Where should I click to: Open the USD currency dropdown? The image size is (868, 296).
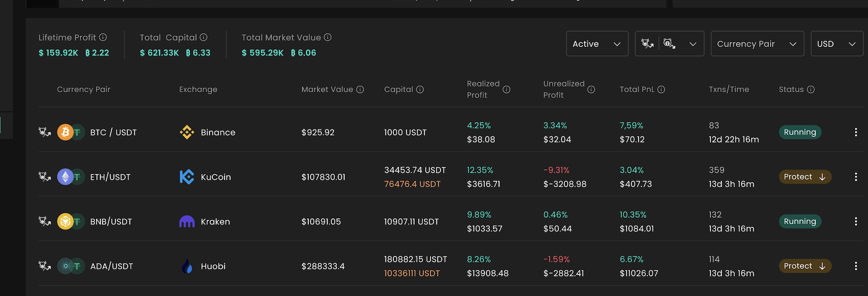pyautogui.click(x=836, y=44)
